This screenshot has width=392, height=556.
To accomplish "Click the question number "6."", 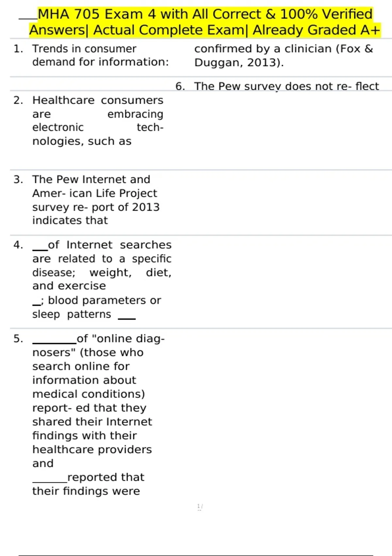I will (180, 86).
